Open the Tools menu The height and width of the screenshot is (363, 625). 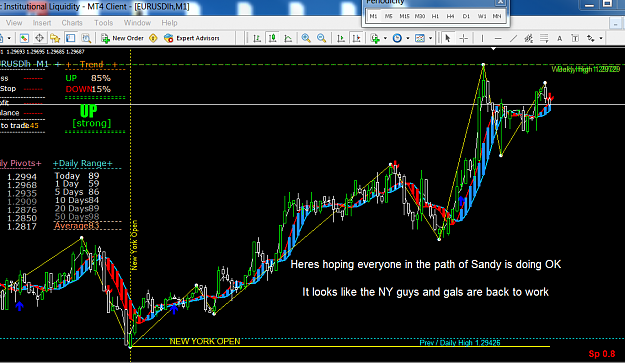coord(104,23)
